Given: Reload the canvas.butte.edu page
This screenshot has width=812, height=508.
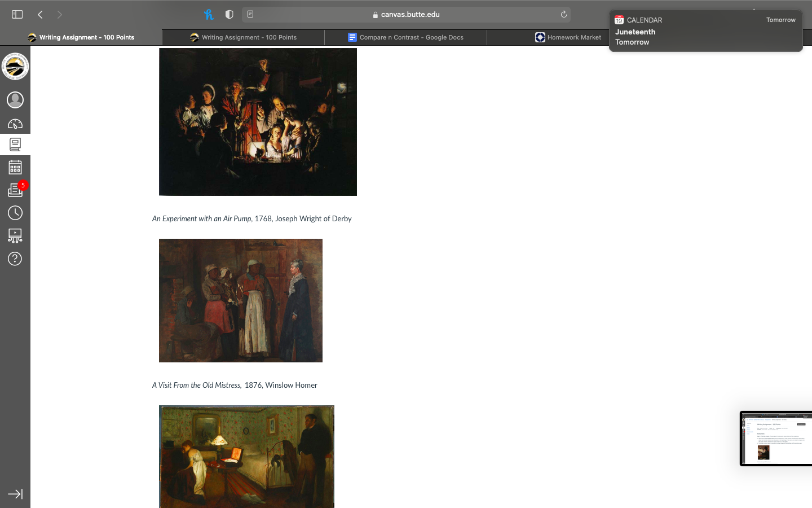Looking at the screenshot, I should [563, 15].
